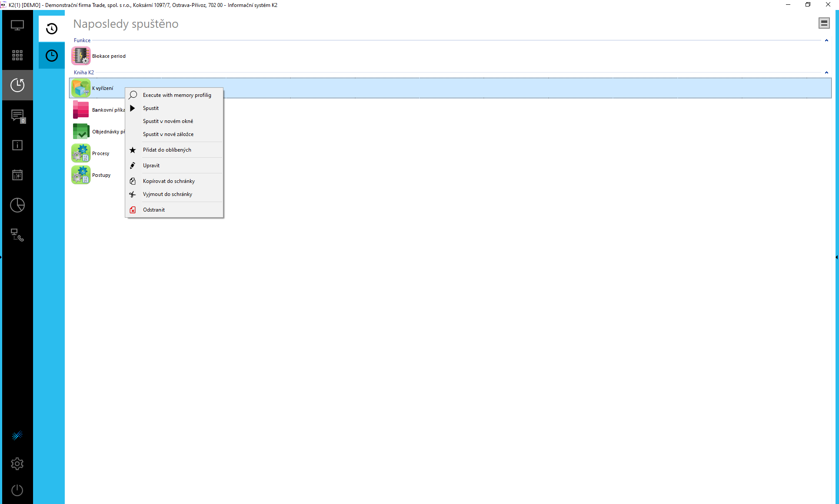Open the messages icon in sidebar
Image resolution: width=839 pixels, height=504 pixels.
point(17,115)
